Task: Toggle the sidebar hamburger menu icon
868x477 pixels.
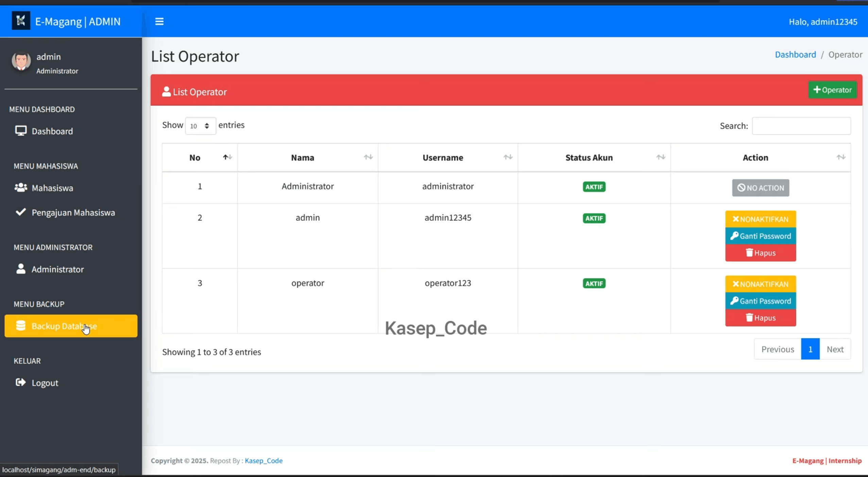Action: click(x=159, y=21)
